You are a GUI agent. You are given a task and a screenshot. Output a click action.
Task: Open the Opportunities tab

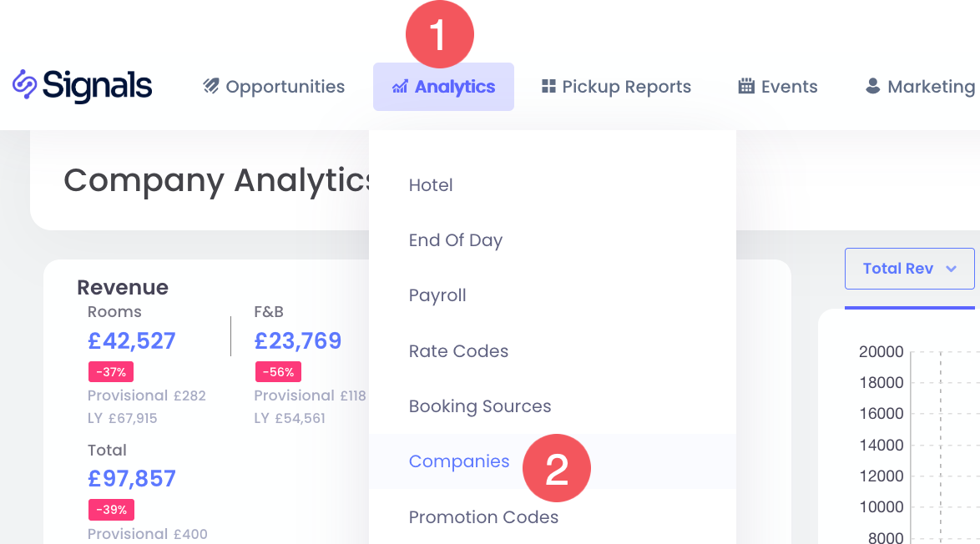click(285, 87)
